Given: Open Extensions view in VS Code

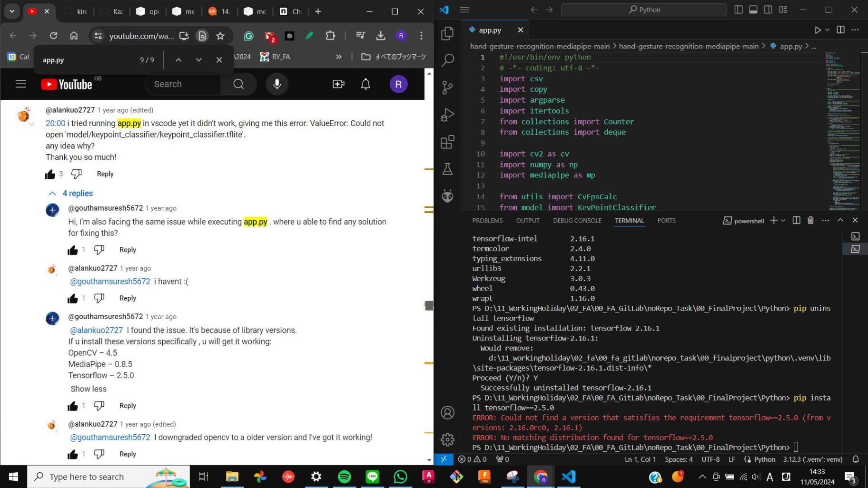Looking at the screenshot, I should [447, 142].
